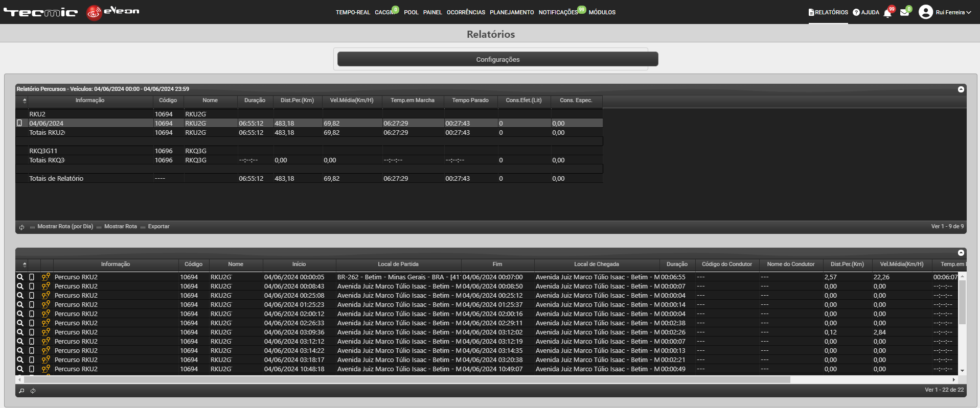This screenshot has width=980, height=408.
Task: Click the magnifier icon on the 03:09:36 route row
Action: click(x=20, y=332)
